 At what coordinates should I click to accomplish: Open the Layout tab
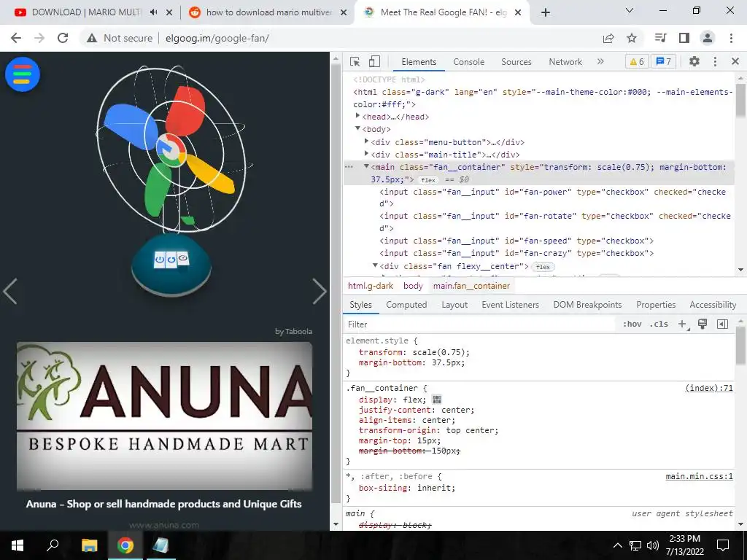(x=454, y=305)
